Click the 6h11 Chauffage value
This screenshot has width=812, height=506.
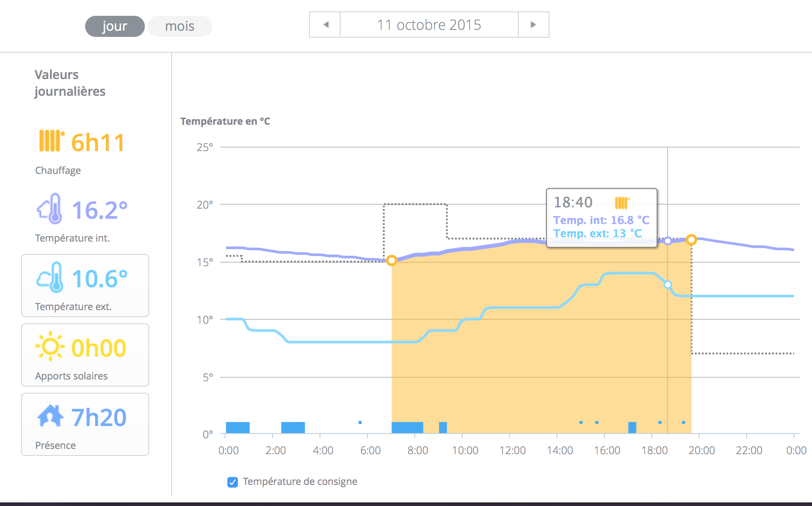(x=98, y=143)
